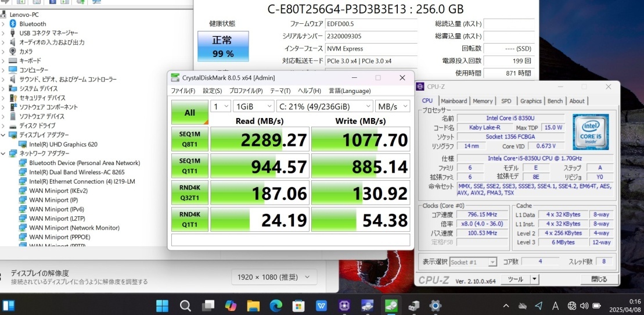Screen dimensions: 644x315
Task: Expand キーボード device category
Action: (3, 61)
